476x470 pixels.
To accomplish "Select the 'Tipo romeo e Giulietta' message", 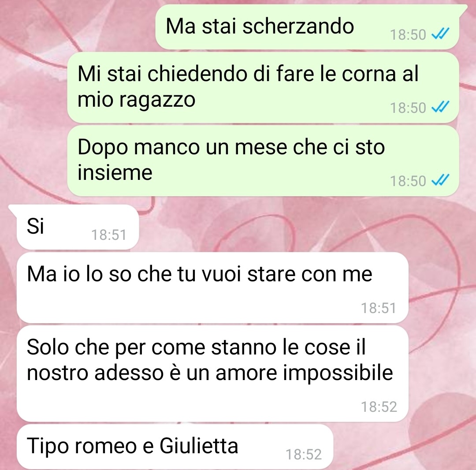I will point(175,447).
